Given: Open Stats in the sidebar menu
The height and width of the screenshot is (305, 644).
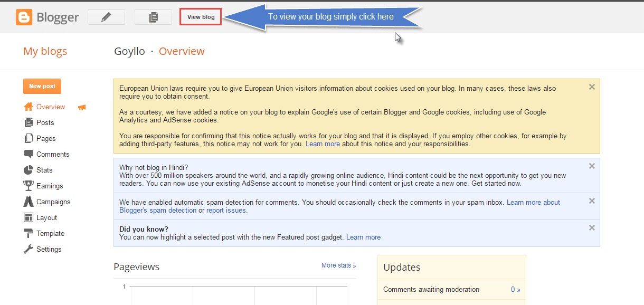Looking at the screenshot, I should 44,170.
